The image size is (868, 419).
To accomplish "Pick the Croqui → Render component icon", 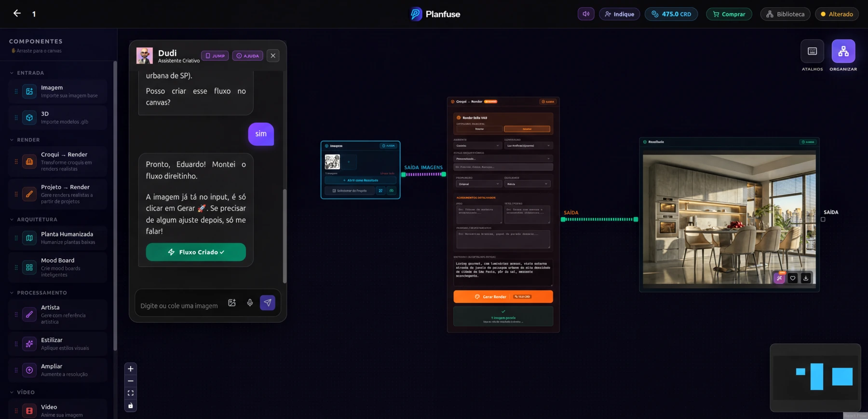I will pyautogui.click(x=29, y=162).
